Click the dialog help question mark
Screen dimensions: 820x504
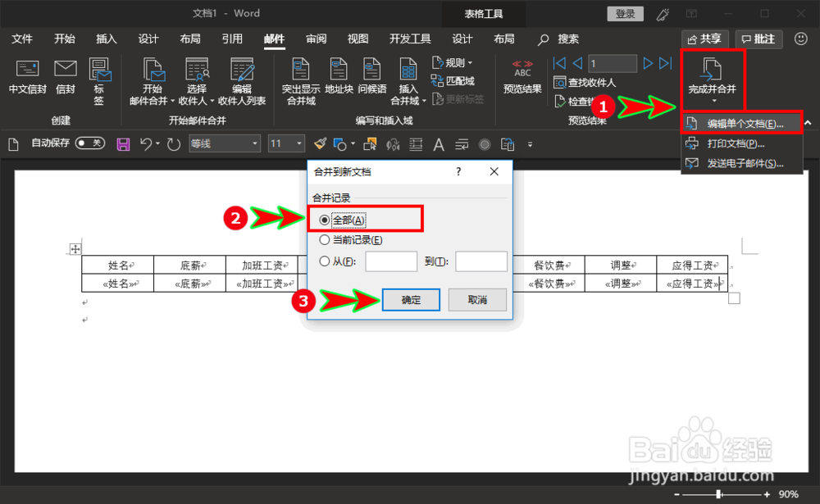coord(458,171)
